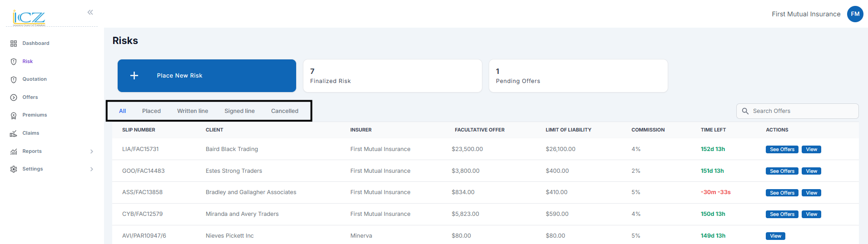868x244 pixels.
Task: Click the Quotation shield icon
Action: (x=14, y=79)
